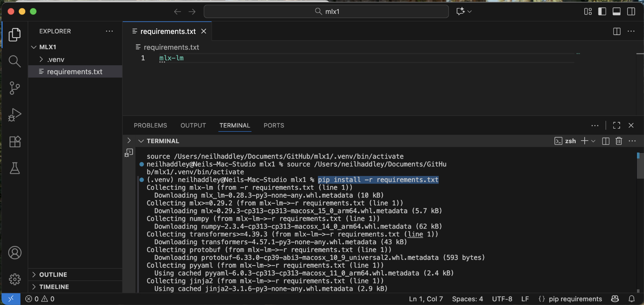Open the new terminal launch profile dropdown

[593, 141]
